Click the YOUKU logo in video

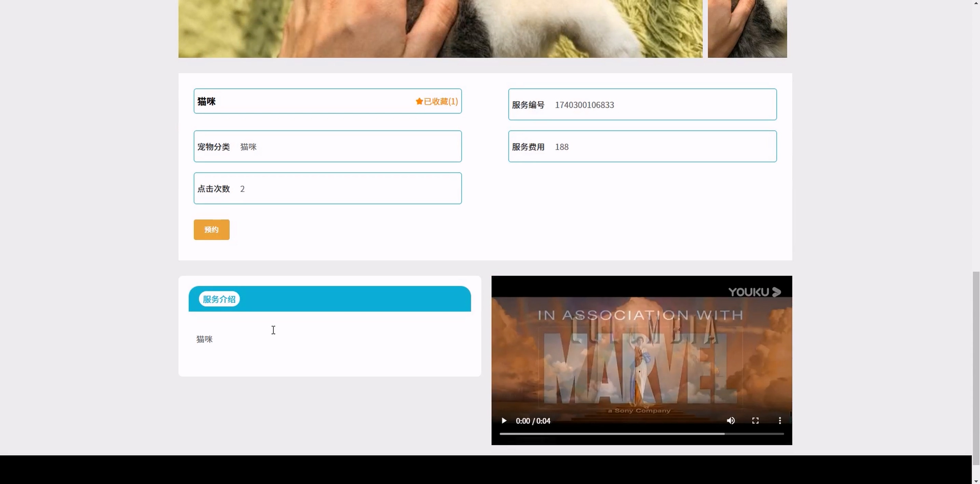(754, 292)
